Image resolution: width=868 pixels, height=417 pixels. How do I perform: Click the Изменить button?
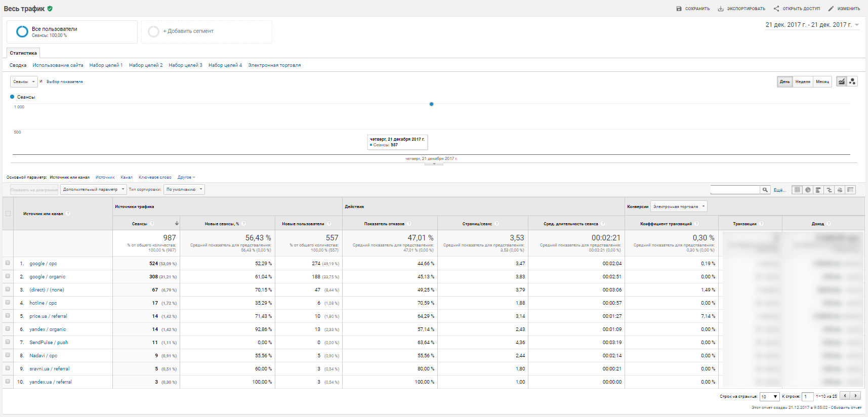[844, 9]
